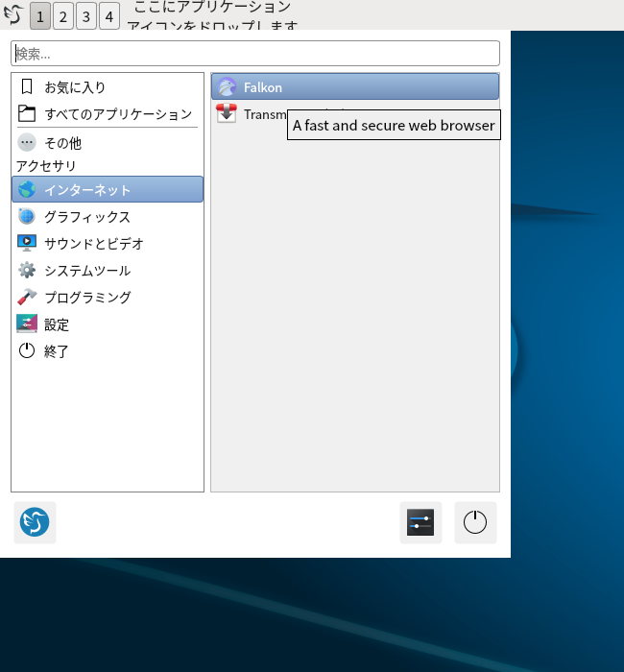
Task: Click the gear icon beside システムツール
Action: coord(27,270)
